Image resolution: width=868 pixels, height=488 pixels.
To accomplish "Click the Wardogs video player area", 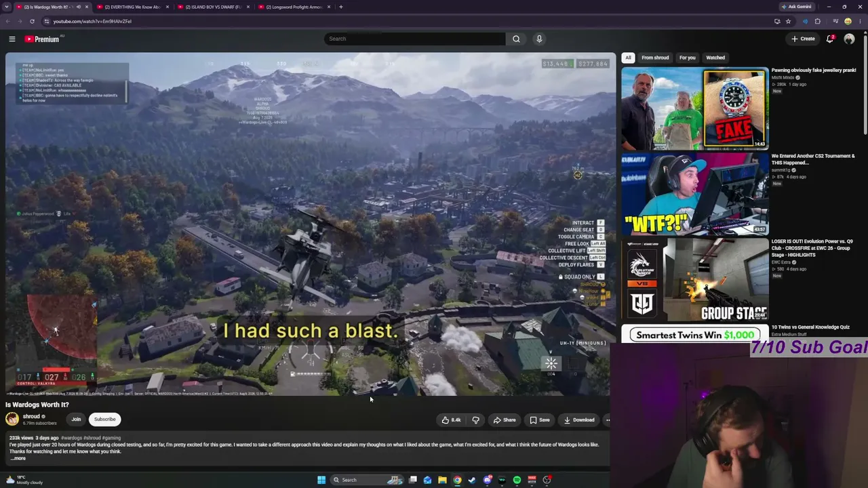I will pyautogui.click(x=311, y=224).
